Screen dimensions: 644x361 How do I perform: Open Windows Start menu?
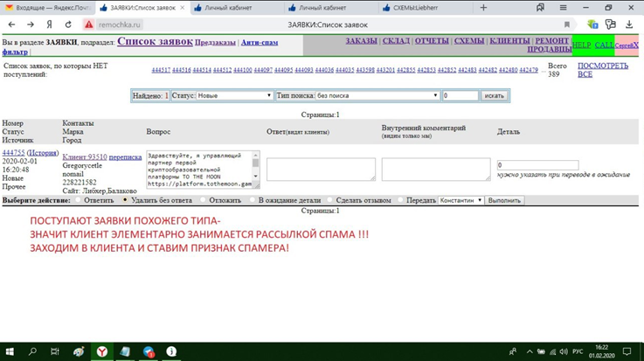10,351
